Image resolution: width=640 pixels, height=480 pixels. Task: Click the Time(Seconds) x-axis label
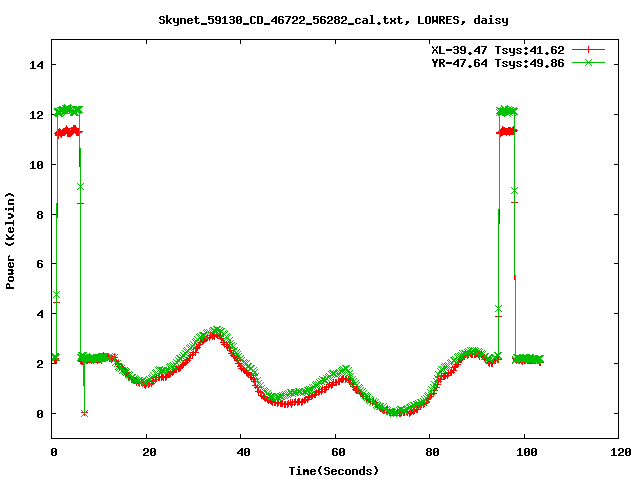point(334,471)
